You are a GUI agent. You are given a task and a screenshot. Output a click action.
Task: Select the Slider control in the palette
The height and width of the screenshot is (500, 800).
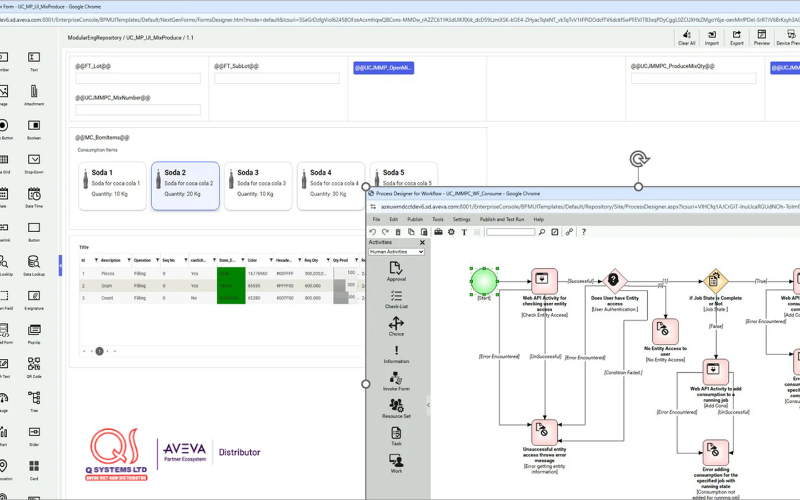(34, 436)
